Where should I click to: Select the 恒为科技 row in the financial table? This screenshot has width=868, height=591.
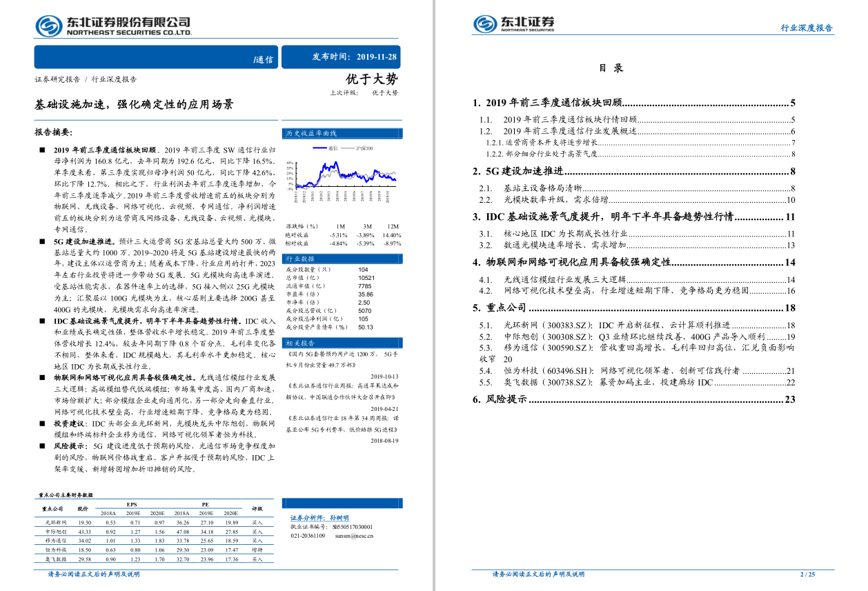point(153,550)
